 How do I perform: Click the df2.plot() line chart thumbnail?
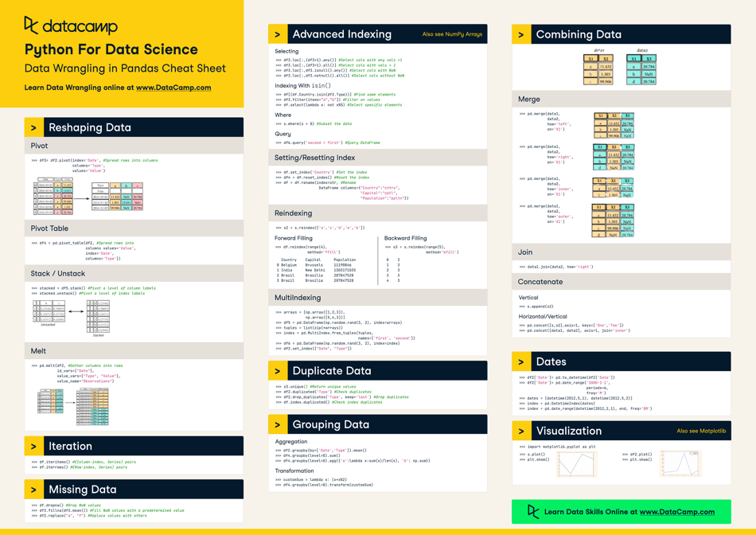[680, 463]
